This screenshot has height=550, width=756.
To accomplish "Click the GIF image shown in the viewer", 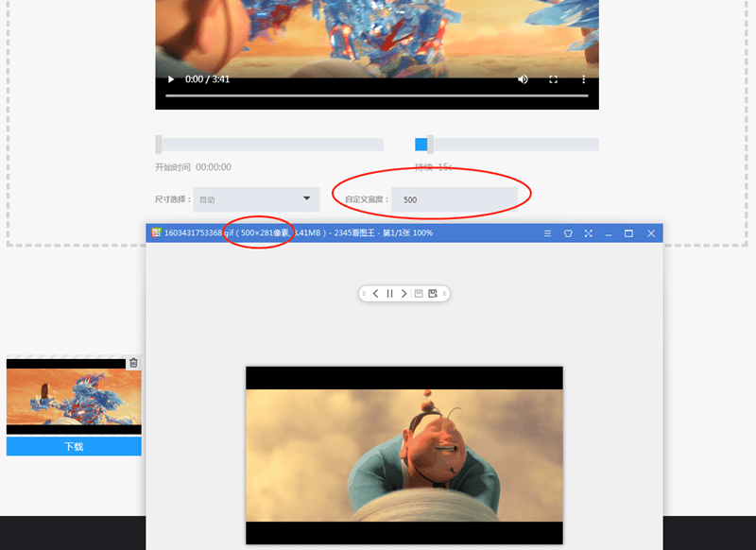I will pyautogui.click(x=404, y=455).
